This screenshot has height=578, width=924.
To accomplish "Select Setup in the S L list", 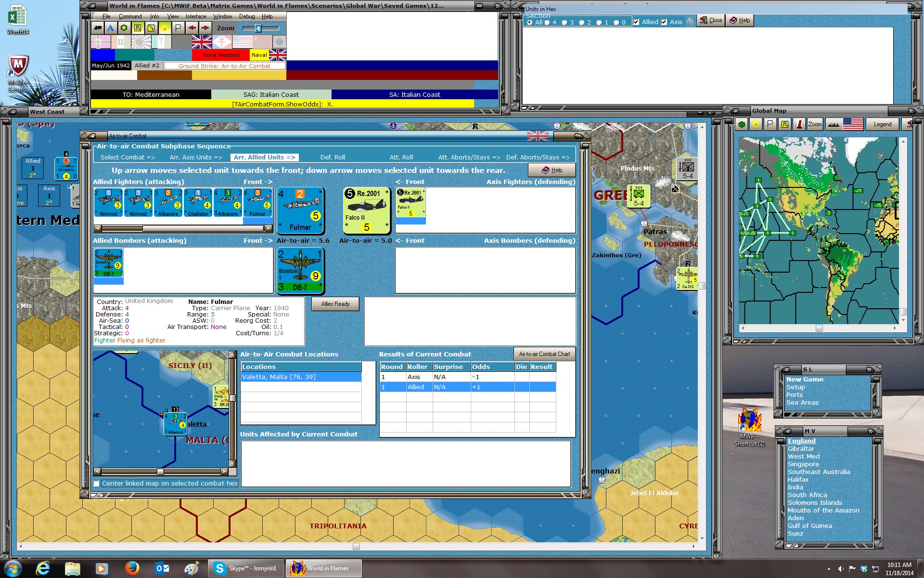I will [796, 387].
